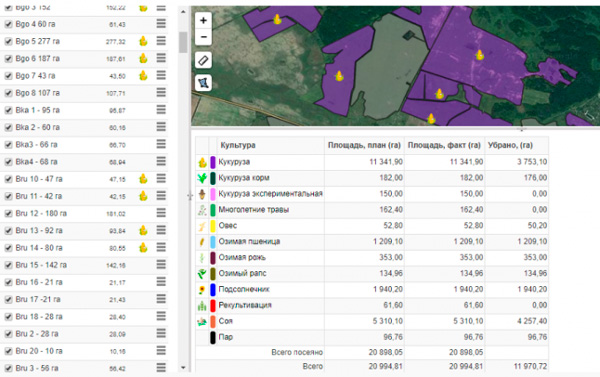Click the 11 970,72 total harvested value

[530, 367]
